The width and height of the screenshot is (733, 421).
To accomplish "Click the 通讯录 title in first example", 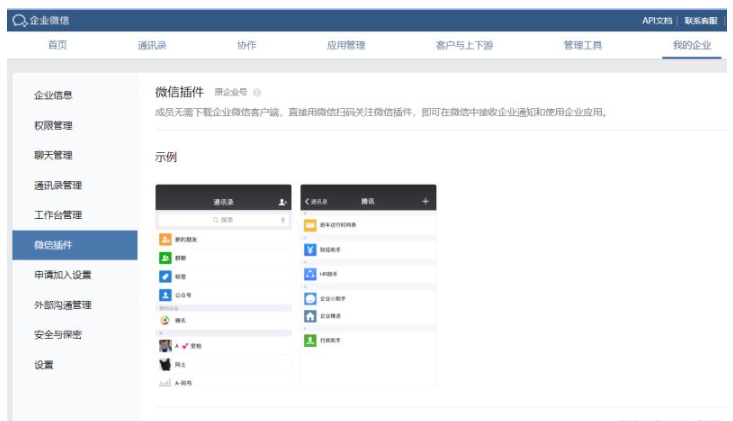I will pos(223,202).
